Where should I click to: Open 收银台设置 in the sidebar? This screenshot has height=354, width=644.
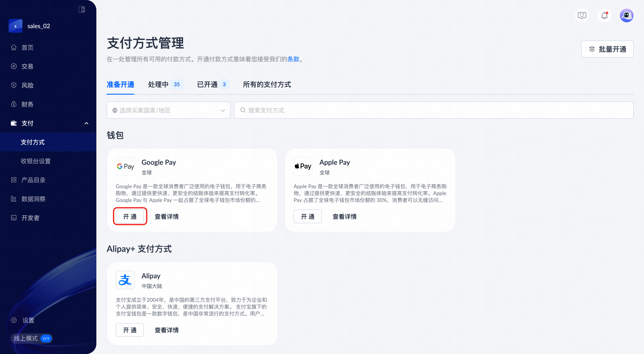[x=48, y=161]
